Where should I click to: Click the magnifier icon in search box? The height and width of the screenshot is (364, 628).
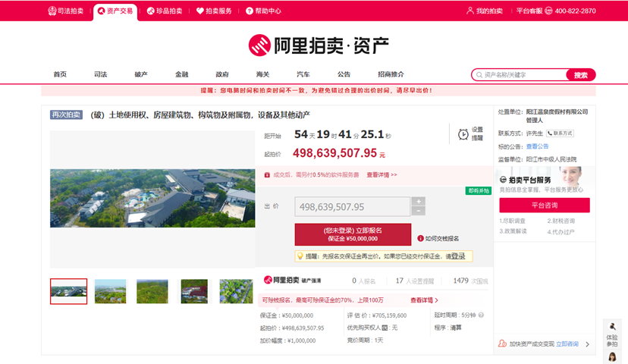pyautogui.click(x=479, y=75)
